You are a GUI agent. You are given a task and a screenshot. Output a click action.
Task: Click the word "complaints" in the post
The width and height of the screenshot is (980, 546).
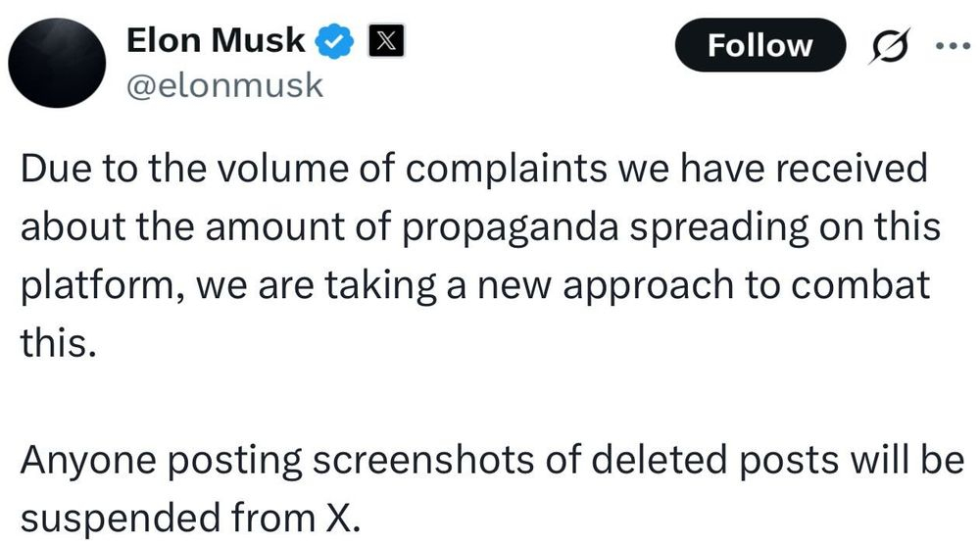pos(507,171)
